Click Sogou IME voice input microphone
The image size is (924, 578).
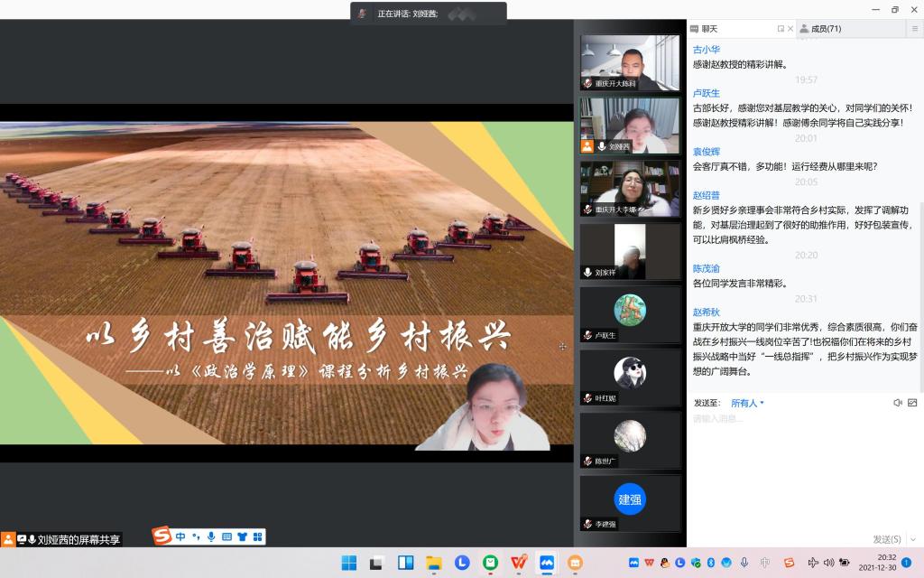click(211, 537)
